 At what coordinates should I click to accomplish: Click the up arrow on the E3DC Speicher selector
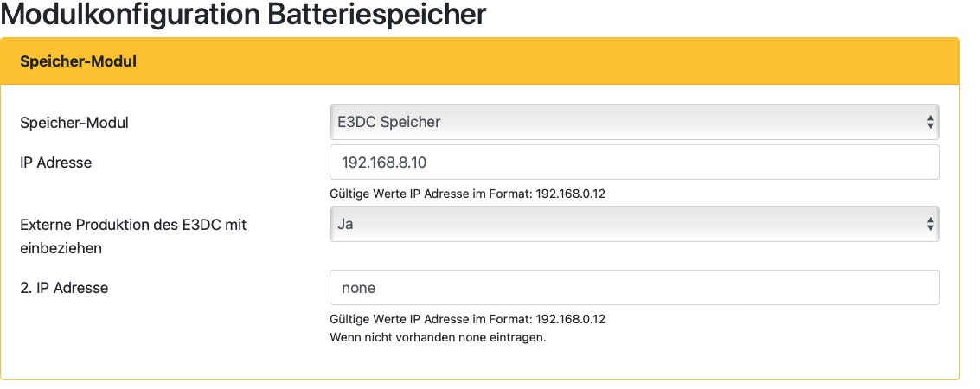930,118
